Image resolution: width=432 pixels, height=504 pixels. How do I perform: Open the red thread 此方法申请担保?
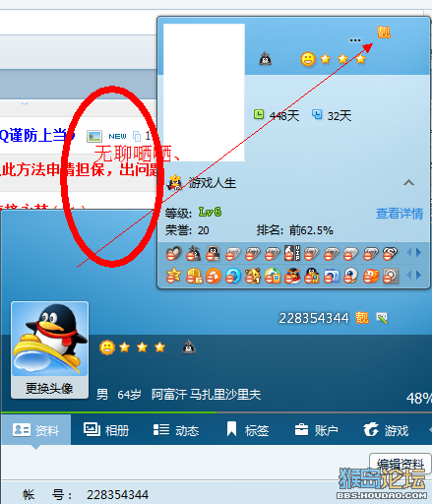79,170
